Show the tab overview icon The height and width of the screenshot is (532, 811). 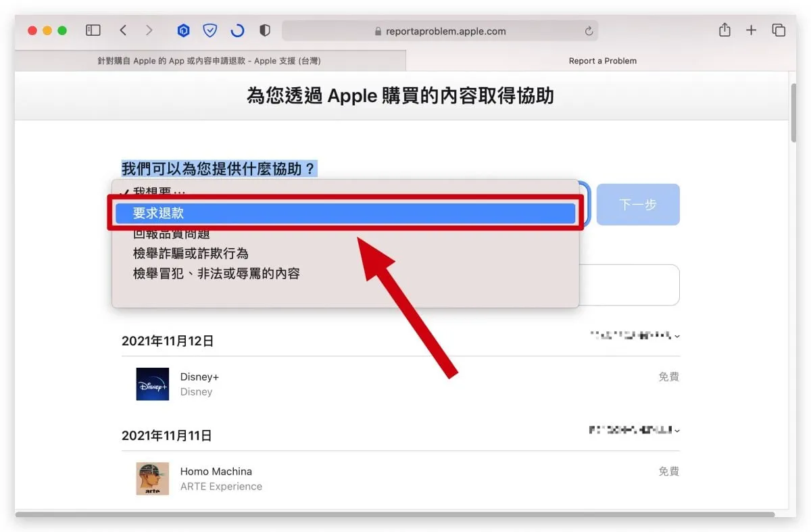pos(779,30)
